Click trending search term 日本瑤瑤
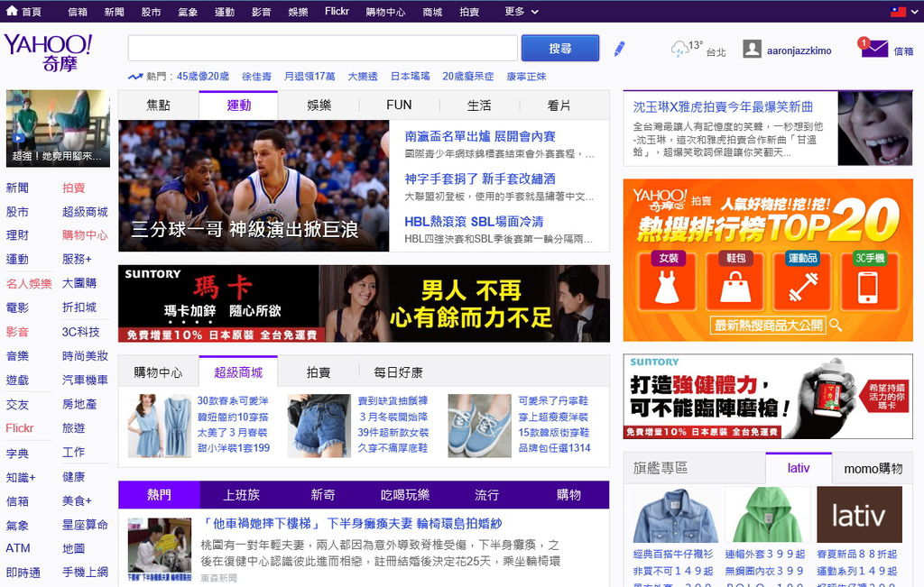 point(411,77)
